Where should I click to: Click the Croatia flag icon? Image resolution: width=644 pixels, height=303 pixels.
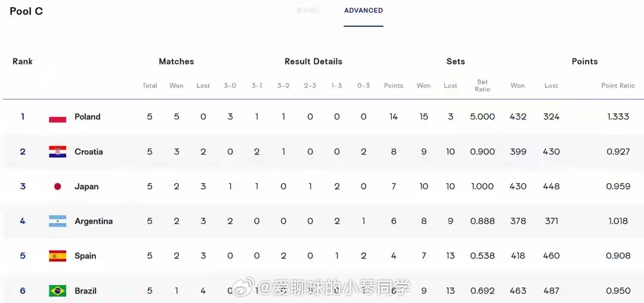click(x=57, y=152)
